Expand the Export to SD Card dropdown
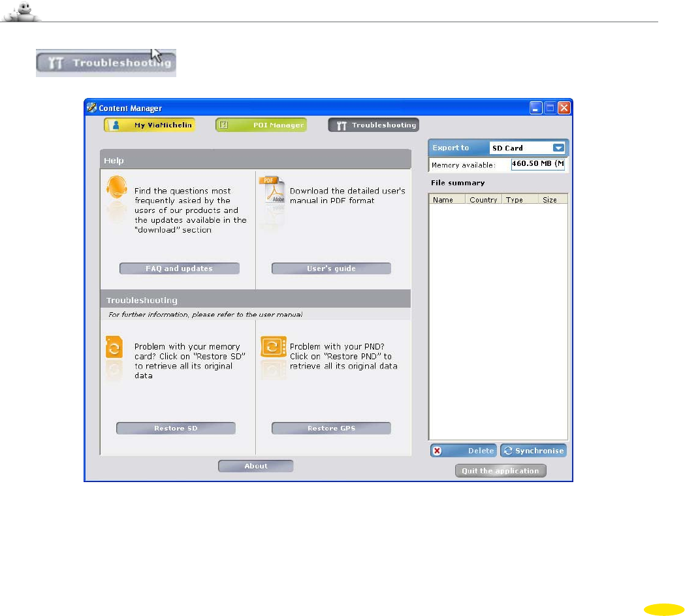Image resolution: width=685 pixels, height=616 pixels. (558, 148)
